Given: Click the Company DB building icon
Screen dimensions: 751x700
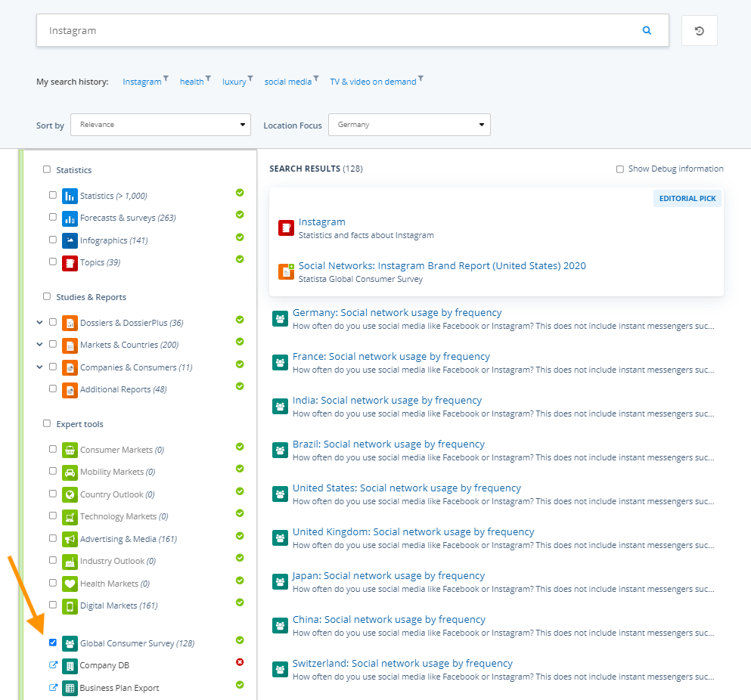Looking at the screenshot, I should coord(70,665).
